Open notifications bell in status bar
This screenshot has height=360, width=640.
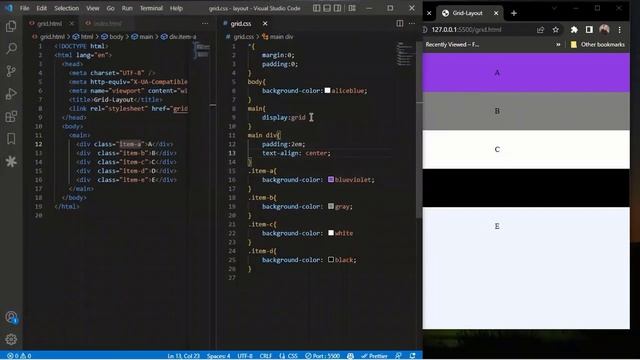[413, 356]
